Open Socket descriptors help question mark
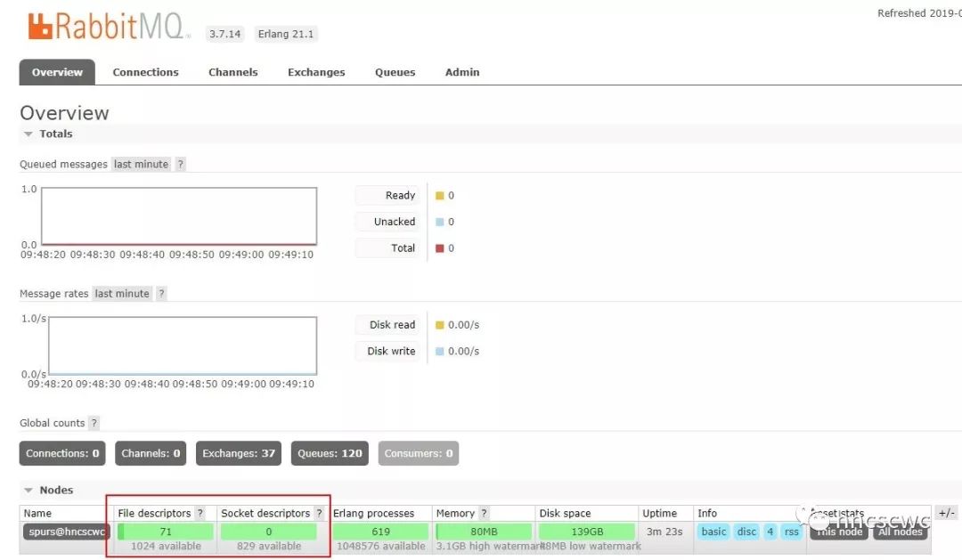Image resolution: width=962 pixels, height=560 pixels. pyautogui.click(x=319, y=514)
